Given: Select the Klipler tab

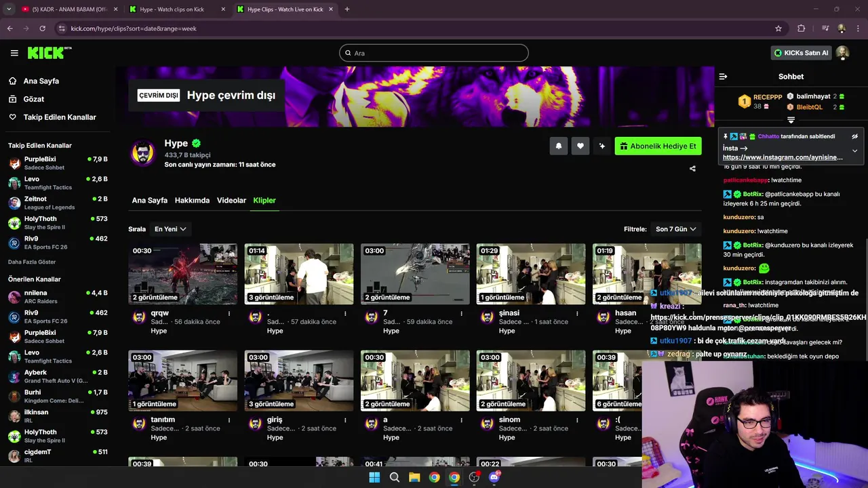Looking at the screenshot, I should 264,201.
